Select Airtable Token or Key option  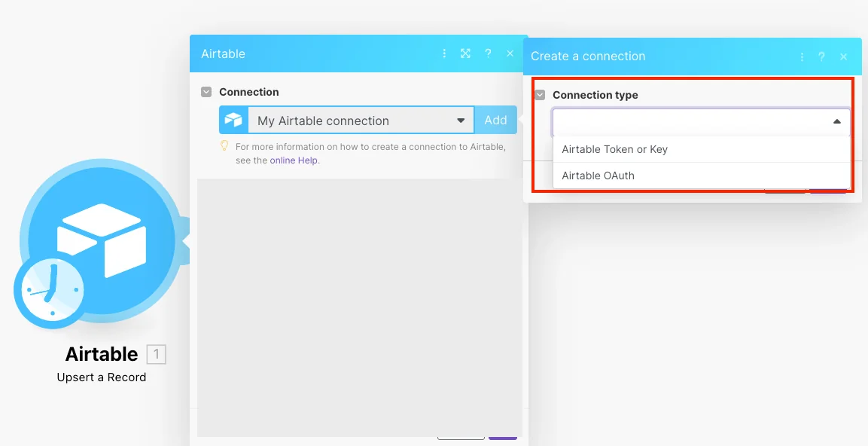(702, 149)
